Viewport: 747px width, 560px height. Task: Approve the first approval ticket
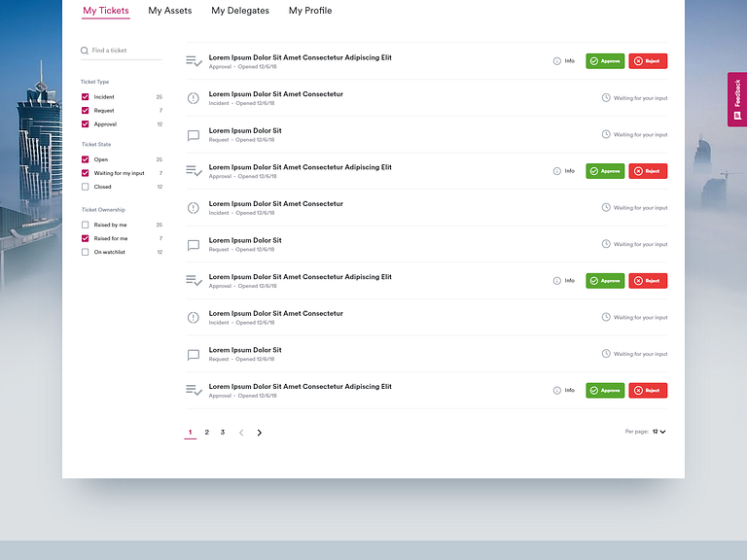[605, 61]
